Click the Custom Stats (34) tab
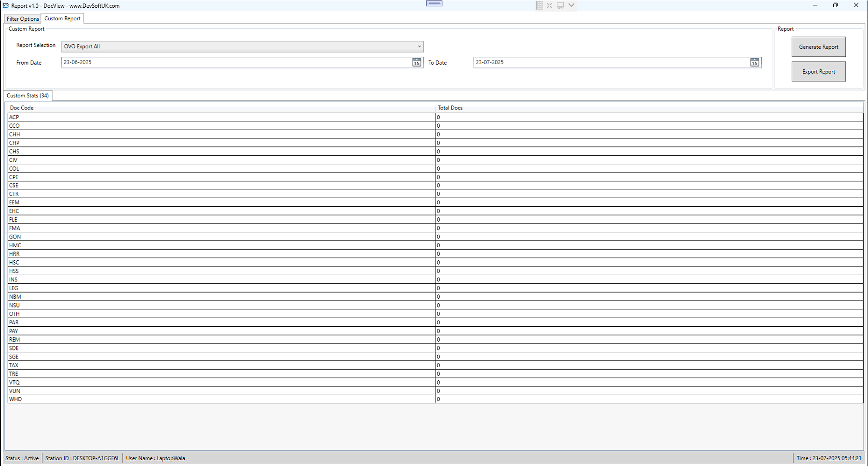868x466 pixels. point(27,95)
